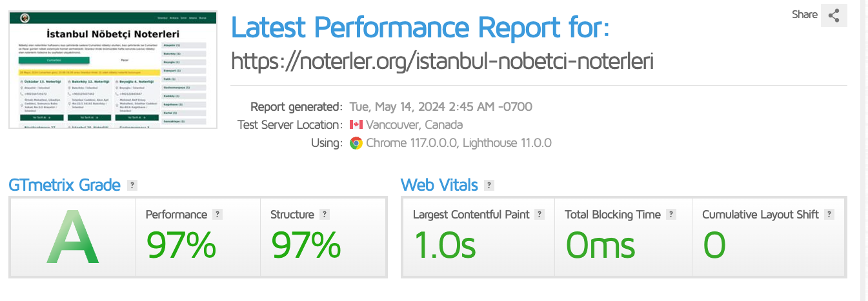The height and width of the screenshot is (301, 868).
Task: Click the 97% Performance score
Action: click(181, 245)
